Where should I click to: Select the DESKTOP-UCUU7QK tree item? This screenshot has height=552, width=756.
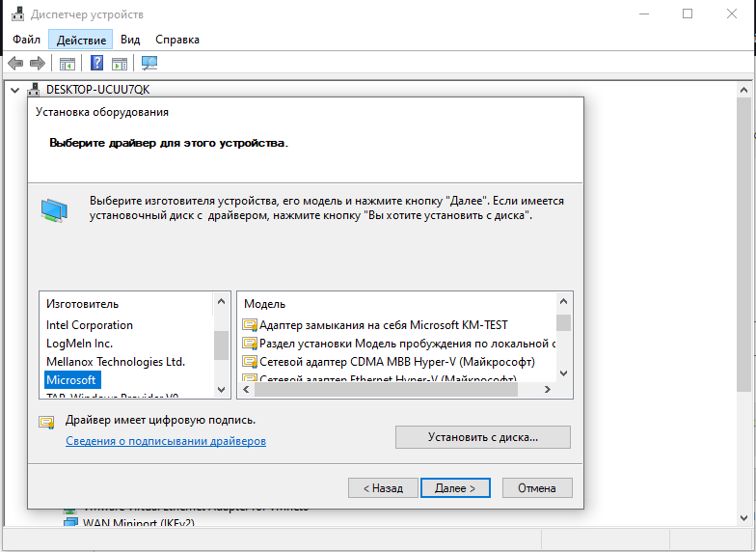coord(98,90)
